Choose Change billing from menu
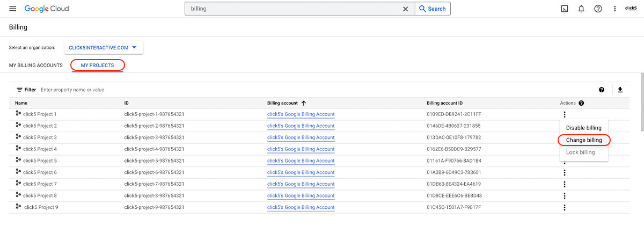Screen dimensions: 644x226 coord(584,140)
